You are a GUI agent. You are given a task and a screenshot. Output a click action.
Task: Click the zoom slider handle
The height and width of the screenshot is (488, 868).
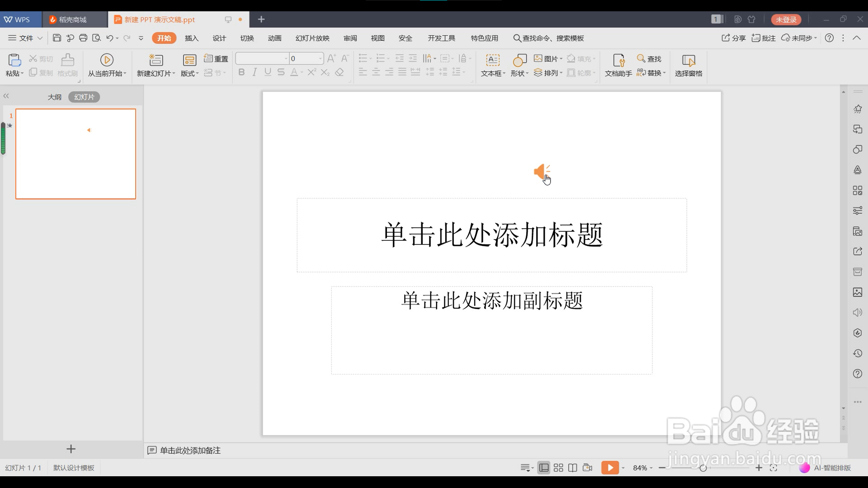pyautogui.click(x=703, y=468)
